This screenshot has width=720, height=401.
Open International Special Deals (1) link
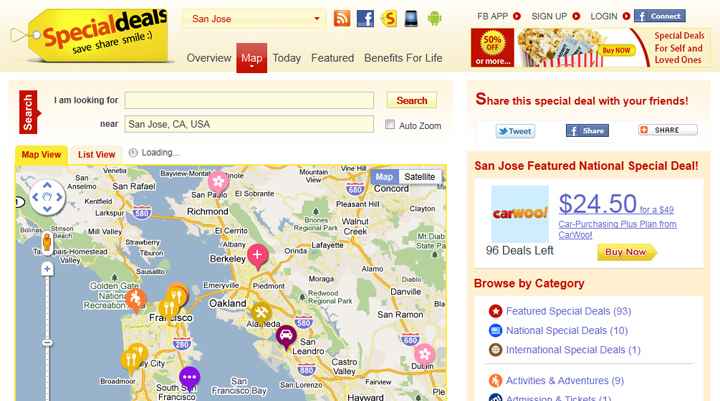[573, 350]
